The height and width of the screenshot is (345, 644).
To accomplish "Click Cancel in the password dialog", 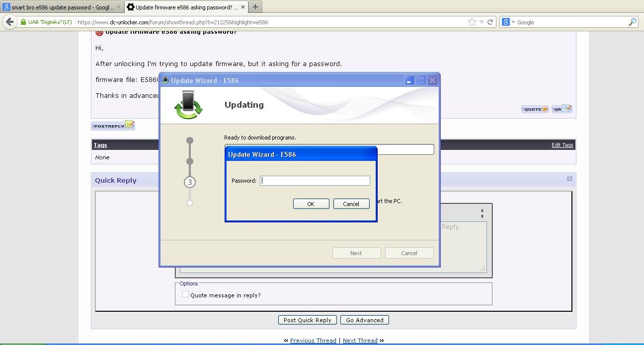I will click(x=351, y=204).
